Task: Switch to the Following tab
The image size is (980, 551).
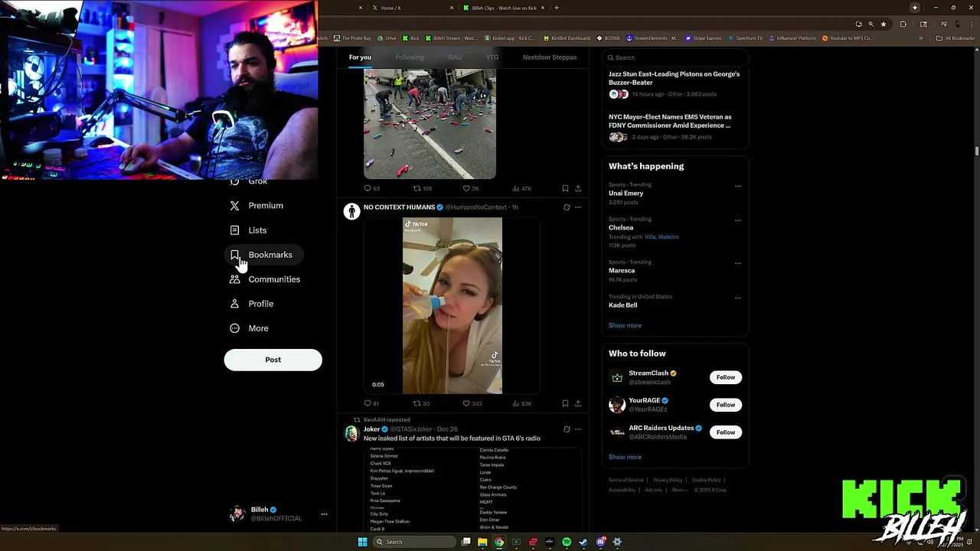Action: point(410,57)
